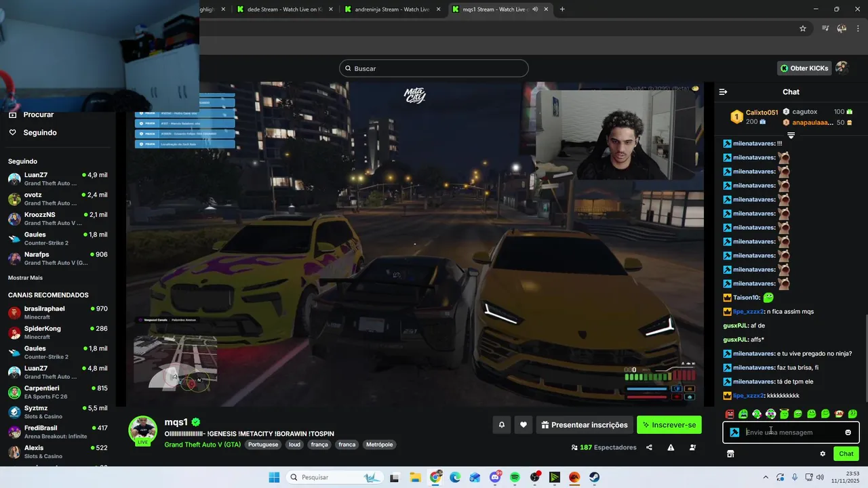Open the Chrome profile avatar
The image size is (868, 488).
click(x=842, y=28)
